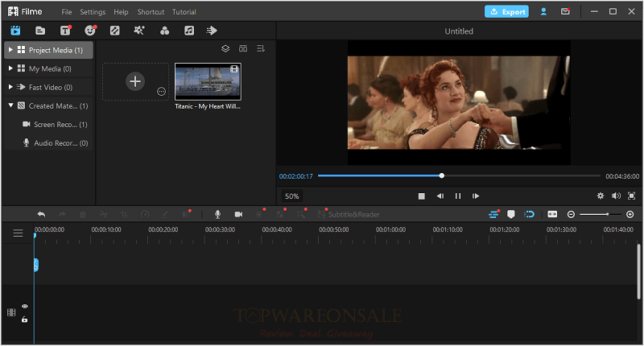Image resolution: width=644 pixels, height=346 pixels.
Task: Click the delete trash icon in timeline toolbar
Action: point(83,214)
